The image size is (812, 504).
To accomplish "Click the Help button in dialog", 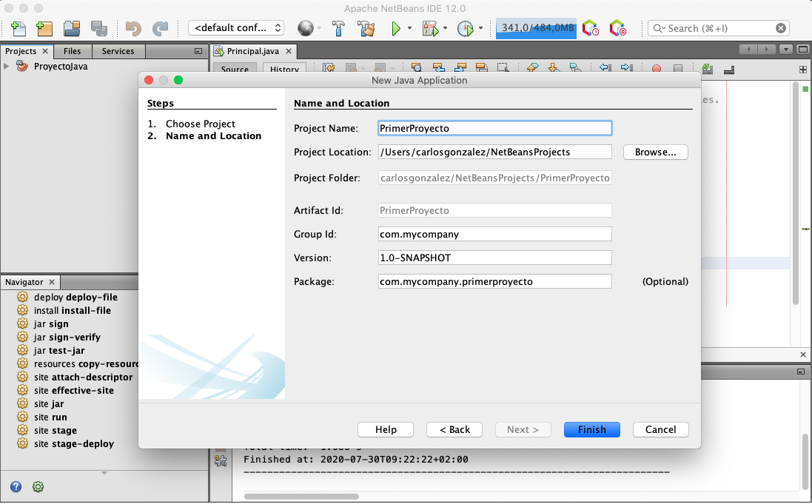I will coord(386,429).
